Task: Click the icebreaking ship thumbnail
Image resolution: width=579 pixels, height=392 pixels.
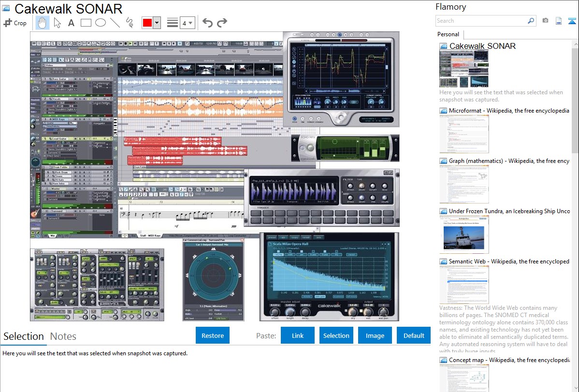Action: click(x=464, y=234)
